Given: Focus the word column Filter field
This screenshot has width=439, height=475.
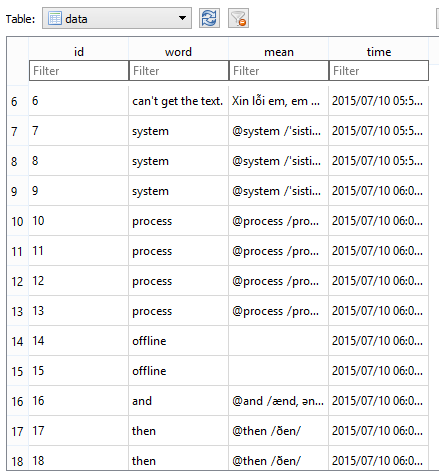Looking at the screenshot, I should [179, 71].
